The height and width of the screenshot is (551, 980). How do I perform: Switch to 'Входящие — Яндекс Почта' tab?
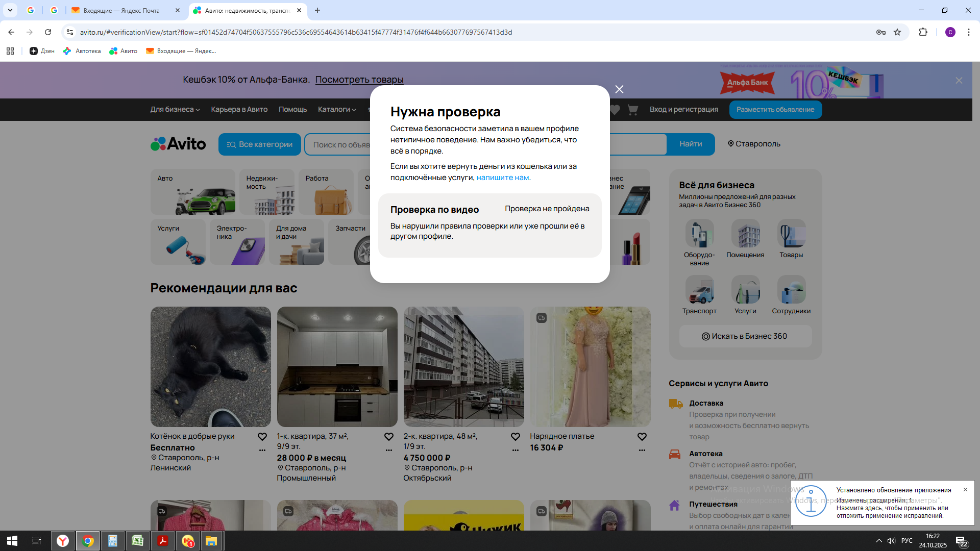(121, 10)
